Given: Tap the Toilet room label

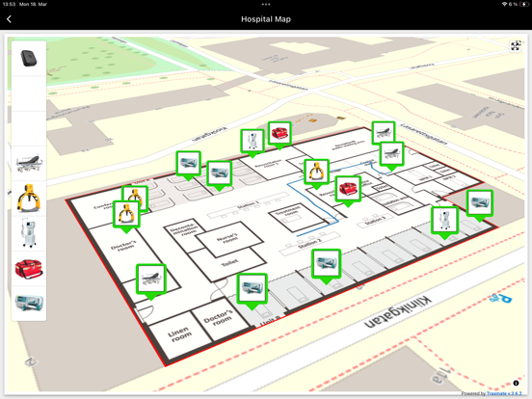Looking at the screenshot, I should pos(229,263).
